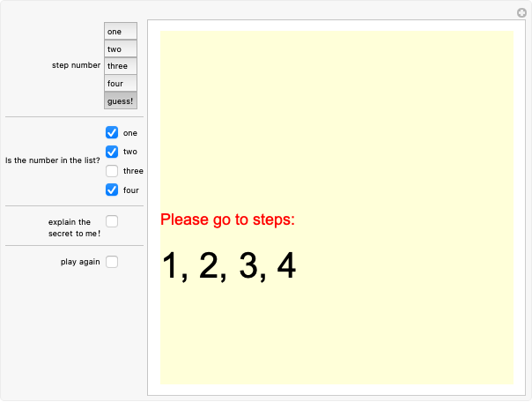This screenshot has height=402, width=532.
Task: Click the "explain the secret to me!" label text
Action: coord(74,227)
